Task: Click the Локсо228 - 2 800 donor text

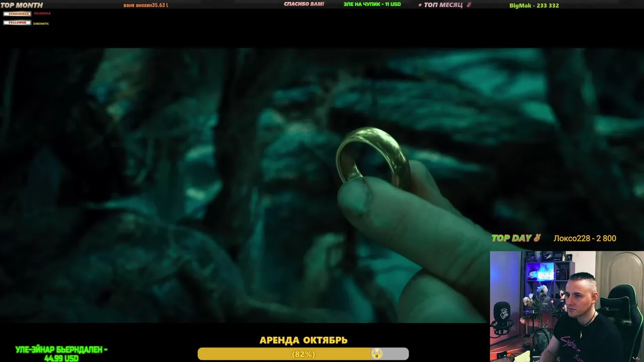Action: tap(585, 238)
